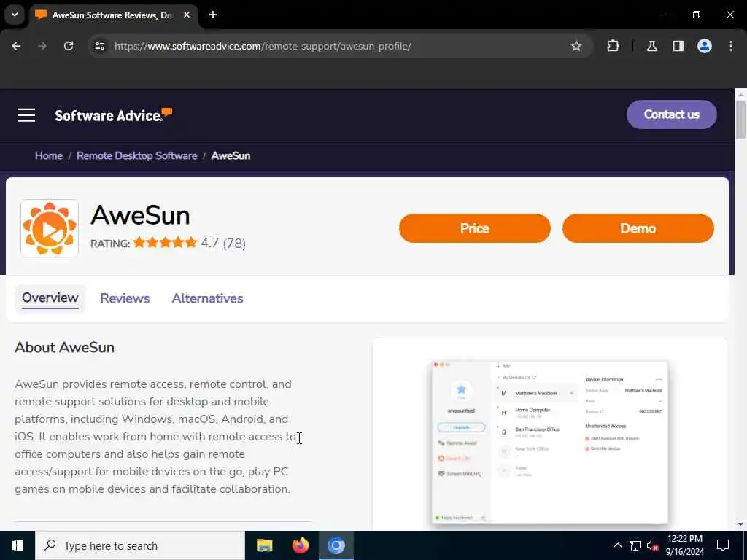Bookmark this page with the star icon
Screen dimensions: 747x560
[x=576, y=46]
